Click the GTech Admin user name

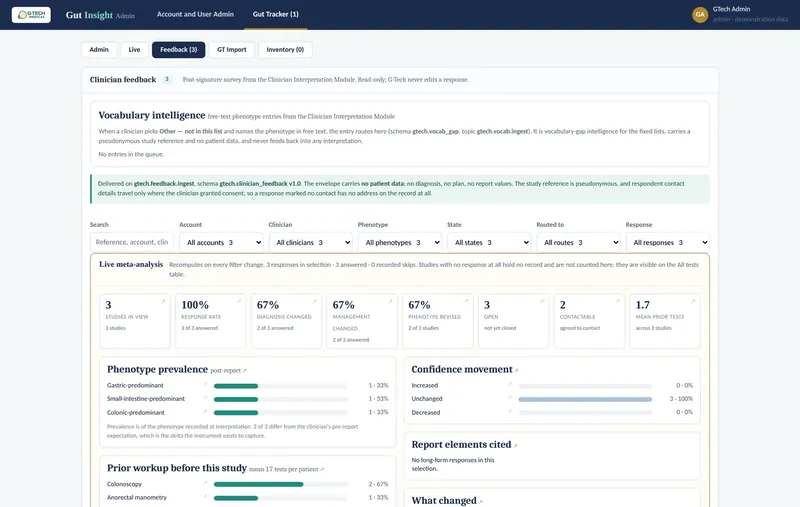tap(731, 9)
